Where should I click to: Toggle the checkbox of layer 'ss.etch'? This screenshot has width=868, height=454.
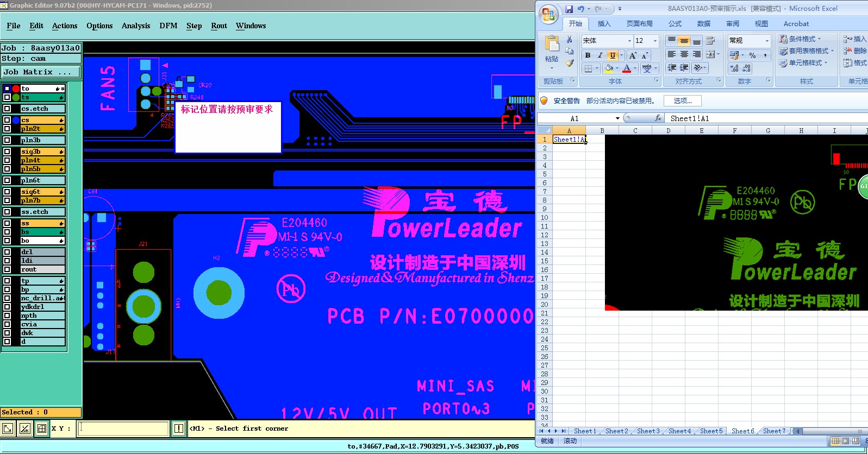pos(7,212)
